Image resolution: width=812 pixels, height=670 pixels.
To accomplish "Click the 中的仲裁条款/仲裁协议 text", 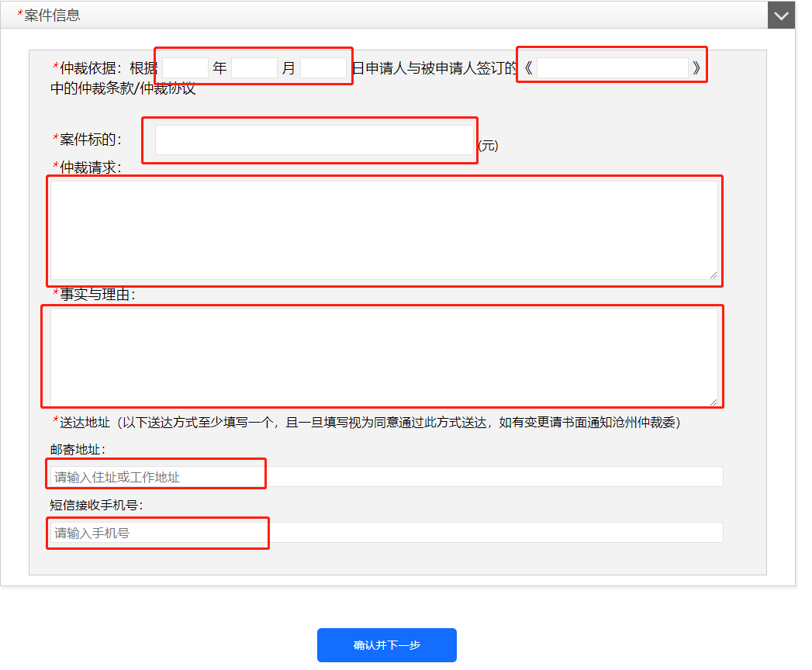I will [x=123, y=88].
